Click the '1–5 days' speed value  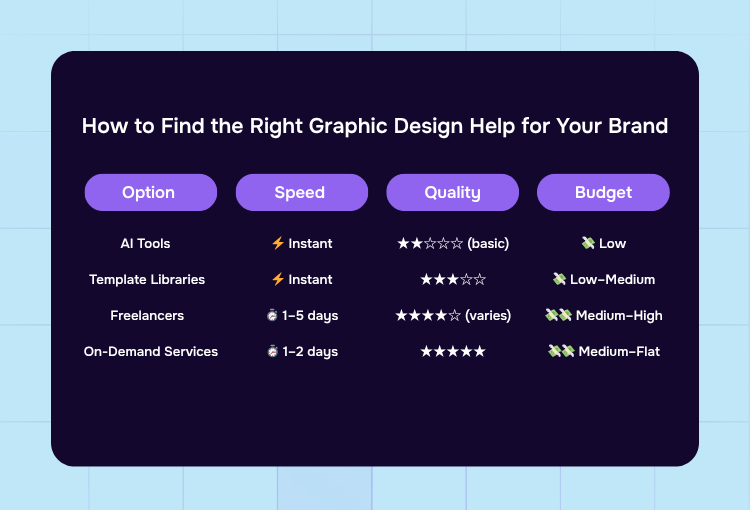point(310,316)
